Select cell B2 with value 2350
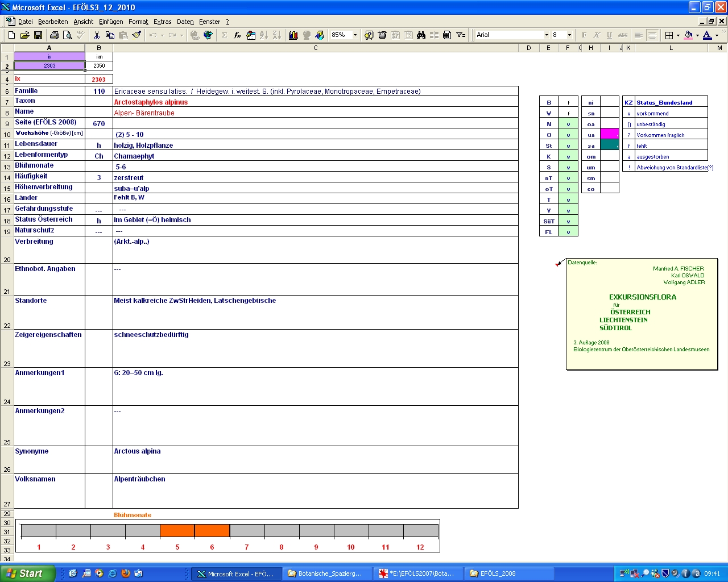The image size is (728, 582). tap(99, 66)
